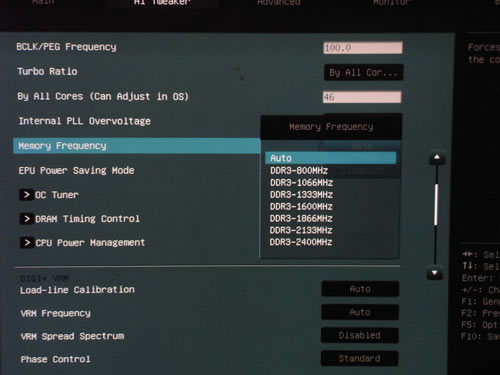Image resolution: width=500 pixels, height=375 pixels.
Task: Click the By All Cores ratio field
Action: pyautogui.click(x=362, y=97)
